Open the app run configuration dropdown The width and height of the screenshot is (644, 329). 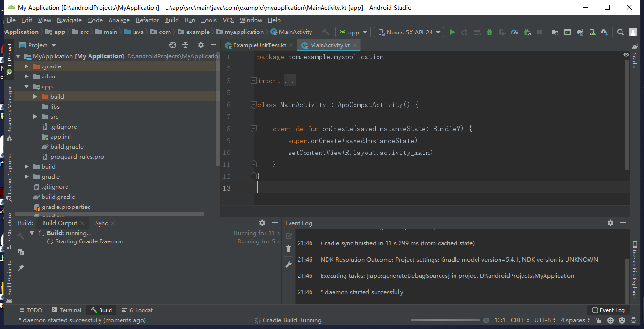354,32
